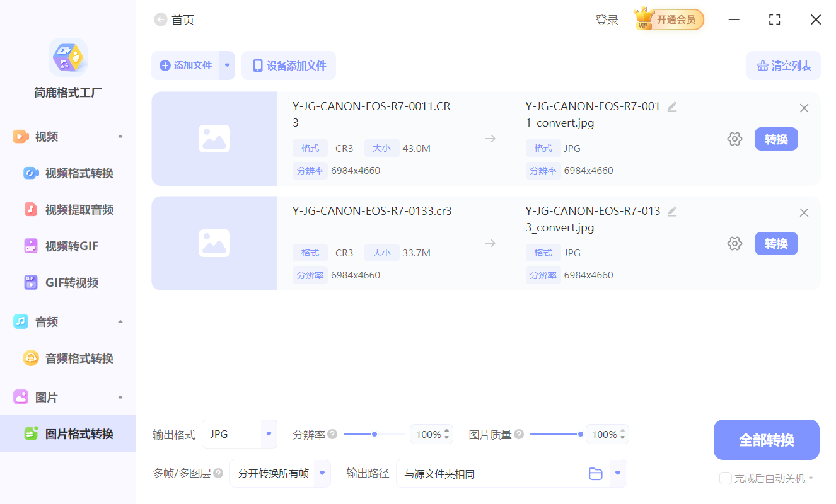This screenshot has height=504, width=836.
Task: Edit output name pencil for 0011_convert.jpg
Action: click(672, 107)
